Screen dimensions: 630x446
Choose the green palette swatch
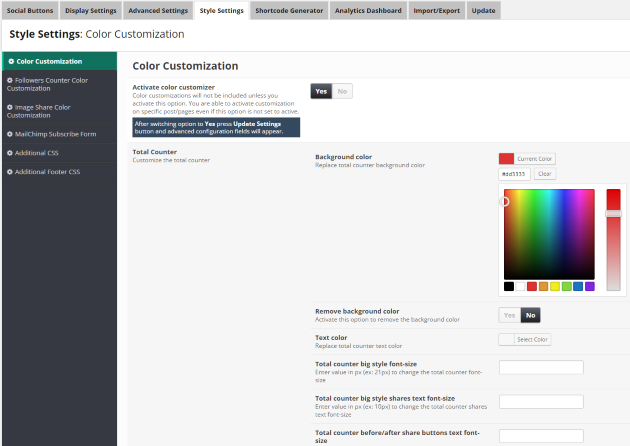(x=567, y=286)
